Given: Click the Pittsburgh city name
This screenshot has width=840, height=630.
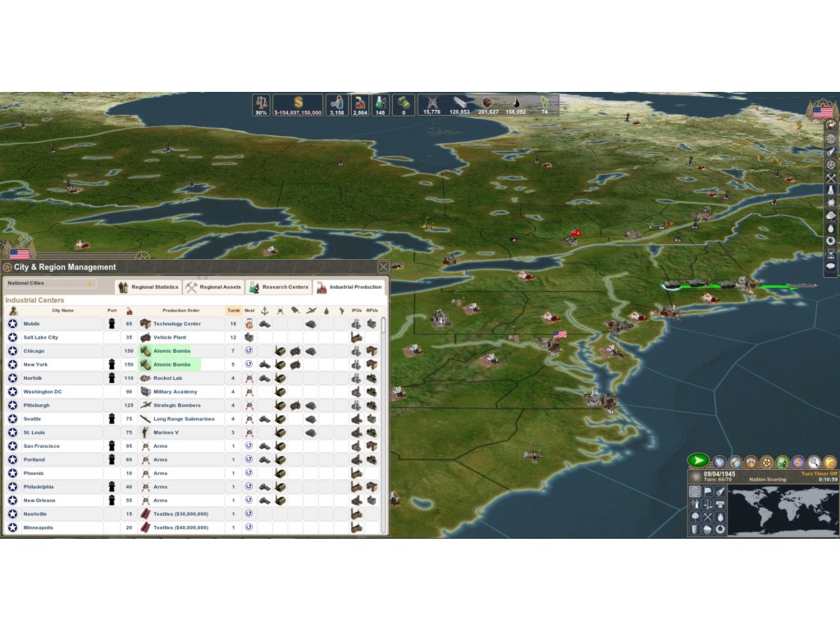Looking at the screenshot, I should tap(36, 405).
